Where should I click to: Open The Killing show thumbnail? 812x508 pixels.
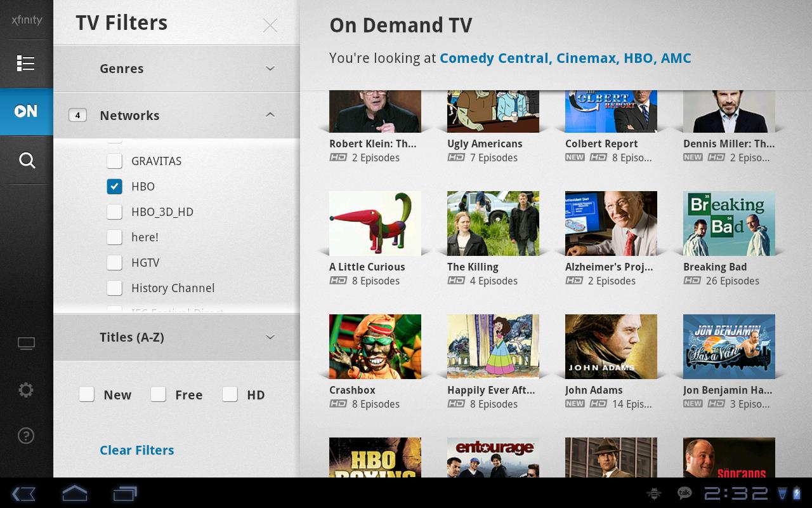tap(493, 224)
